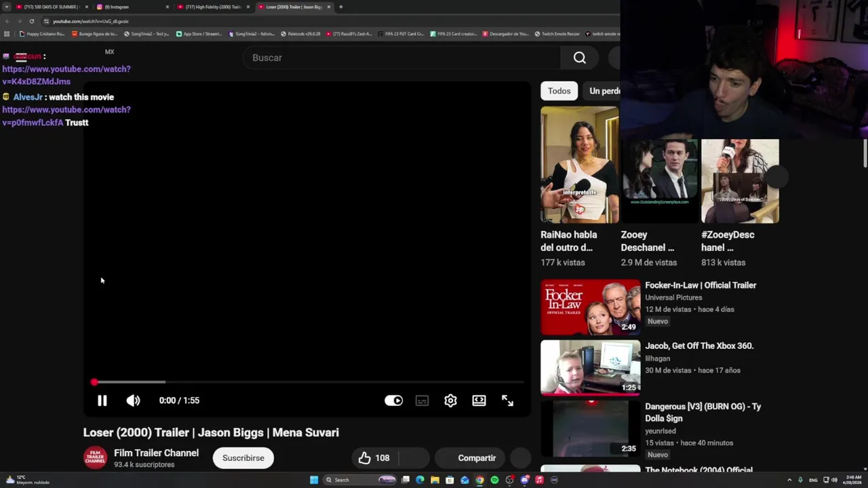Open the Twitch Emote Resizer bookmark
Viewport: 868px width, 488px height.
coord(557,34)
